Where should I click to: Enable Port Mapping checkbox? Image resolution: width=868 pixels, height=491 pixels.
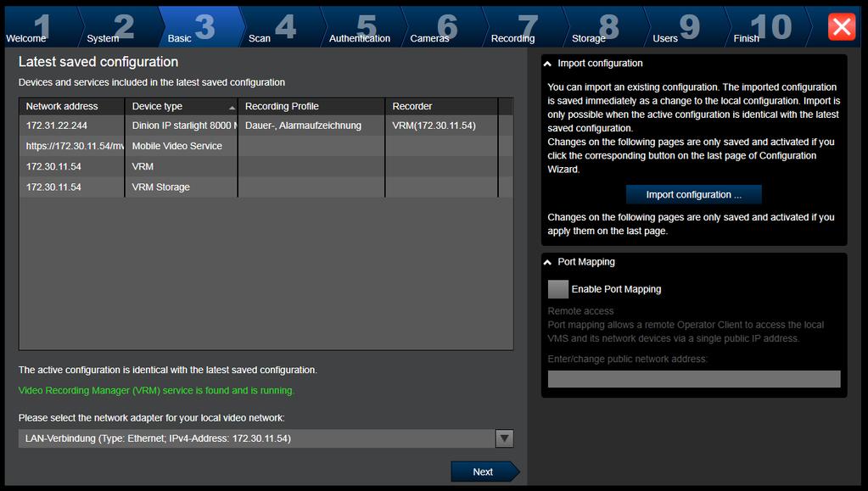coord(558,289)
